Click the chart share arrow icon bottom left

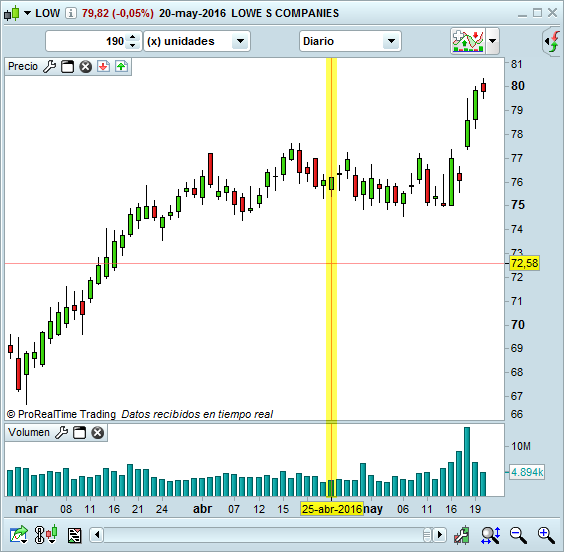19,535
